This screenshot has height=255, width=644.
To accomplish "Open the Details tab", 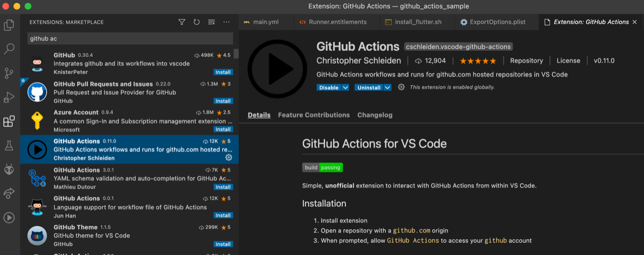I will tap(259, 115).
